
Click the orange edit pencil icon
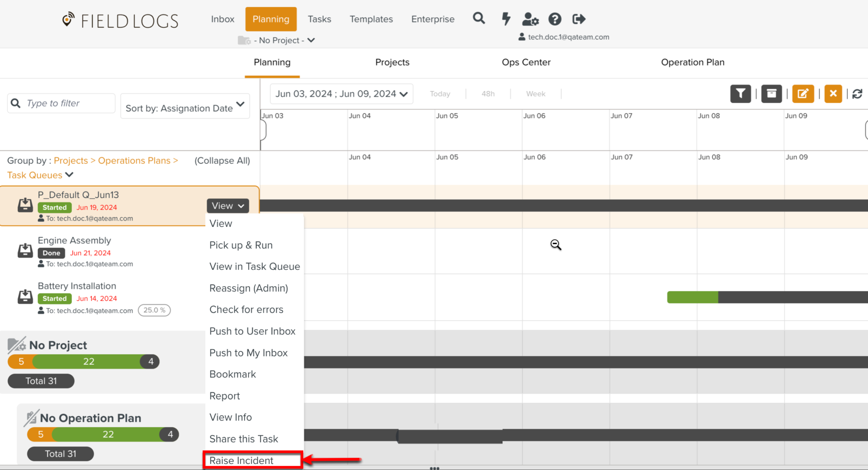click(x=802, y=94)
